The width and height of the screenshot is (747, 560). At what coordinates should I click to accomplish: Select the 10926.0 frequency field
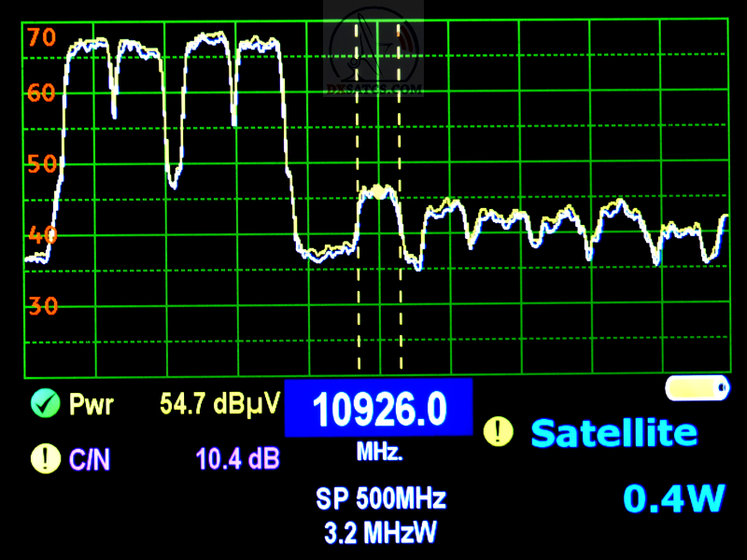pyautogui.click(x=378, y=409)
